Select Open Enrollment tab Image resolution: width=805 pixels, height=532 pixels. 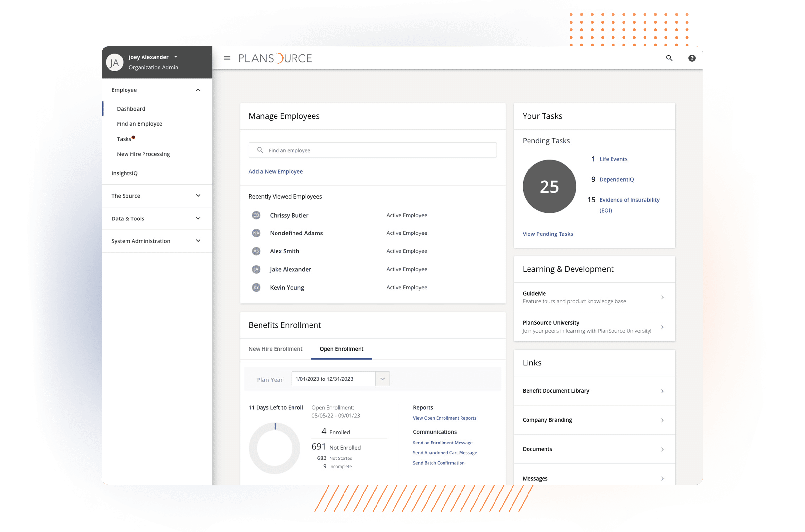(341, 349)
